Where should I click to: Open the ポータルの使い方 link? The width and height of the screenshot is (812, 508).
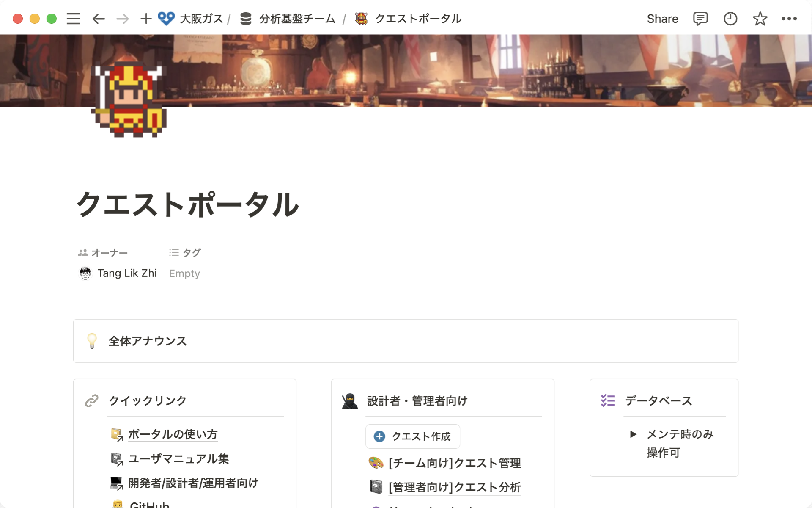[x=173, y=434]
